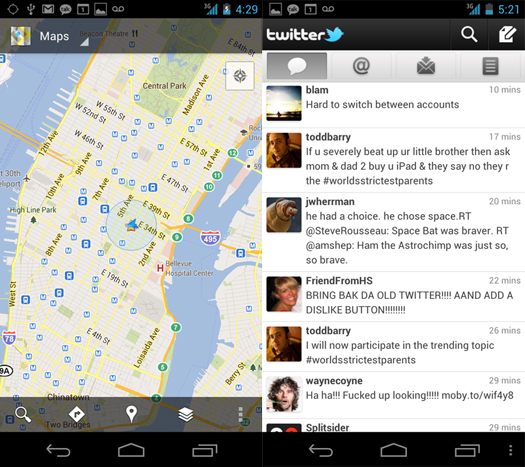Compose a new tweet
Viewport: 525px width, 467px height.
pos(507,34)
